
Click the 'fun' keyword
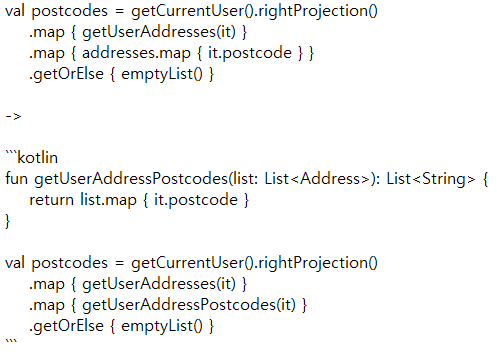click(x=16, y=179)
